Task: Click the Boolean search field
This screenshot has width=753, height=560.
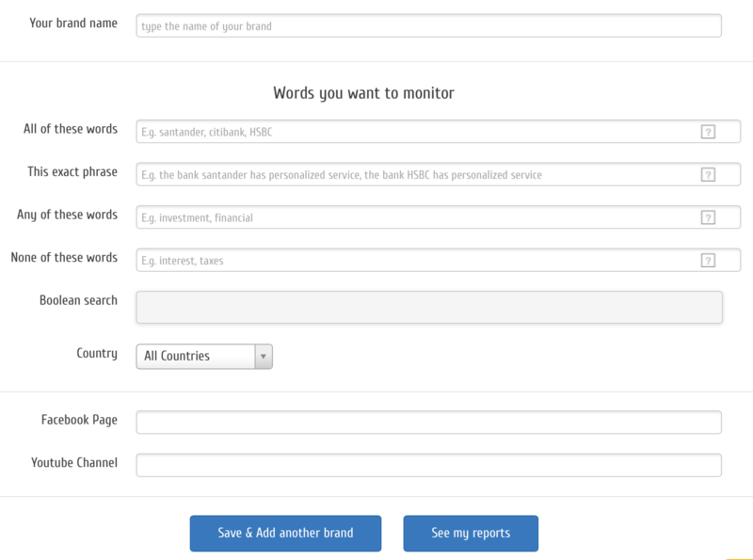Action: (428, 307)
